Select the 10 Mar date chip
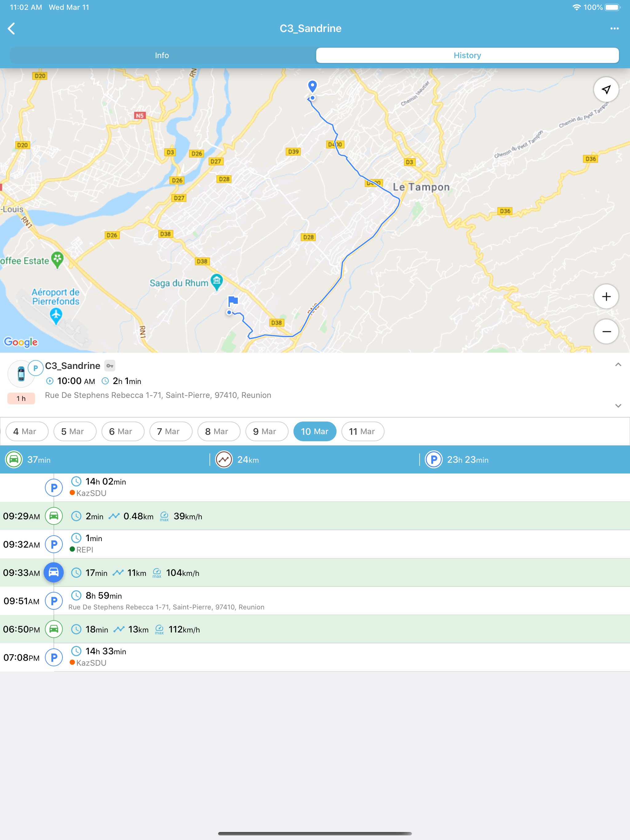Viewport: 630px width, 840px height. 315,431
